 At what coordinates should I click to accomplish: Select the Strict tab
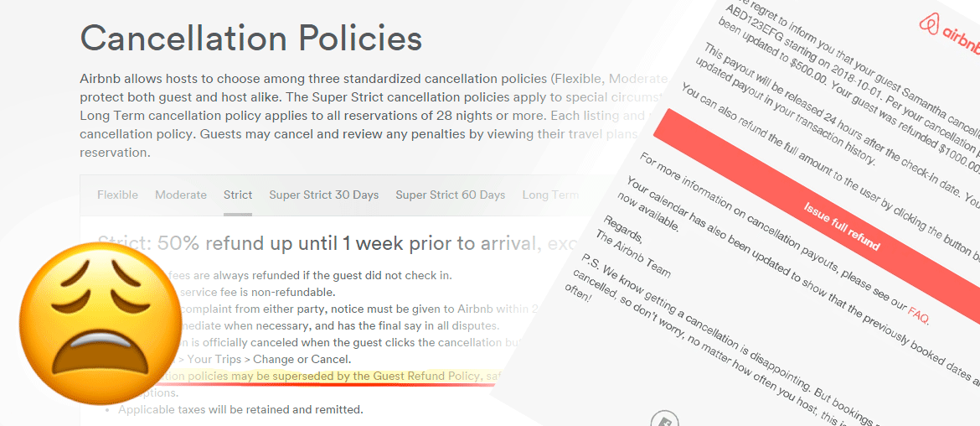pyautogui.click(x=238, y=195)
